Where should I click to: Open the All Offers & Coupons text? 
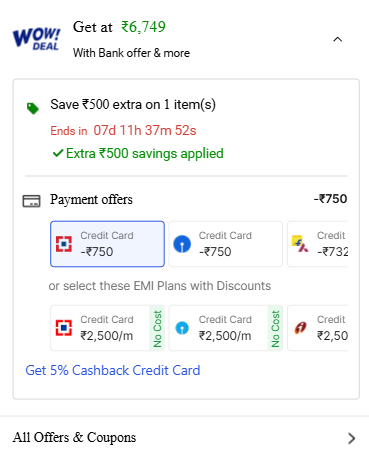74,437
